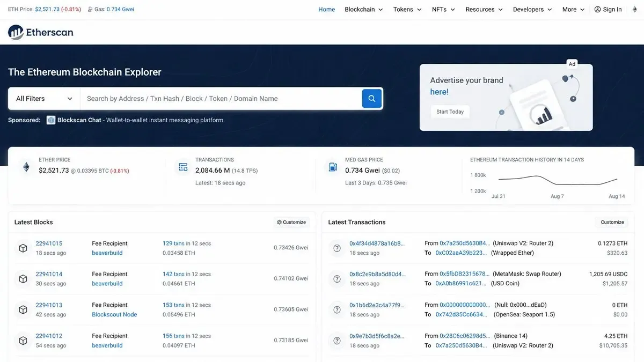This screenshot has width=644, height=362.
Task: Open transaction hash 0x4f34d4878a16b8
Action: [x=377, y=243]
